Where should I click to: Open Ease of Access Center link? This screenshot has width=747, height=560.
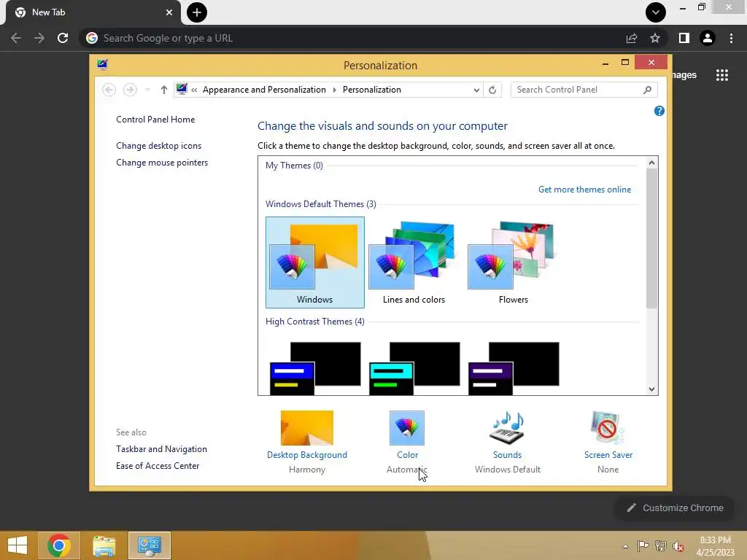(x=158, y=466)
